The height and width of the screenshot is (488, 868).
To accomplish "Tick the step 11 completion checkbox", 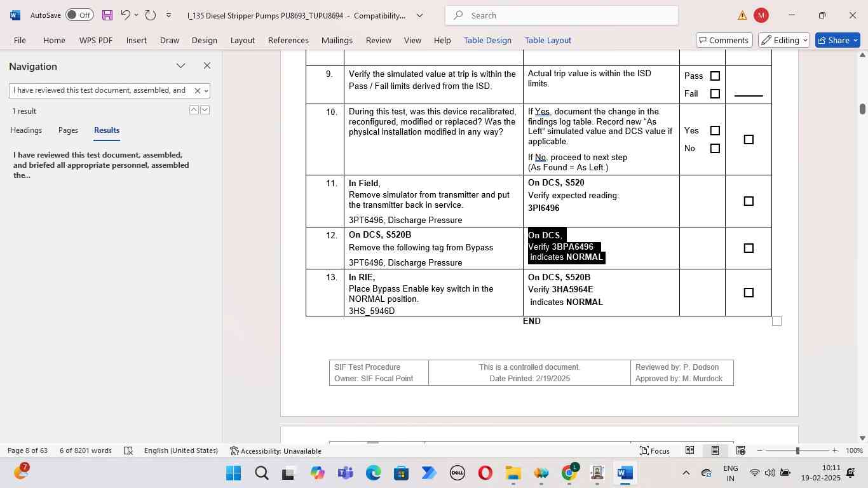I will [x=749, y=201].
